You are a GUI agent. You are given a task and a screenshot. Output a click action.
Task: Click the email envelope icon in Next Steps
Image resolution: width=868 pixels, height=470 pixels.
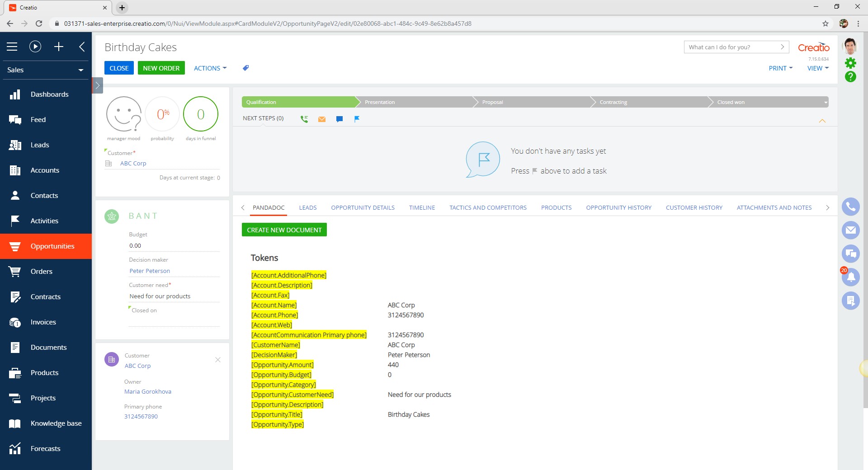click(x=322, y=119)
